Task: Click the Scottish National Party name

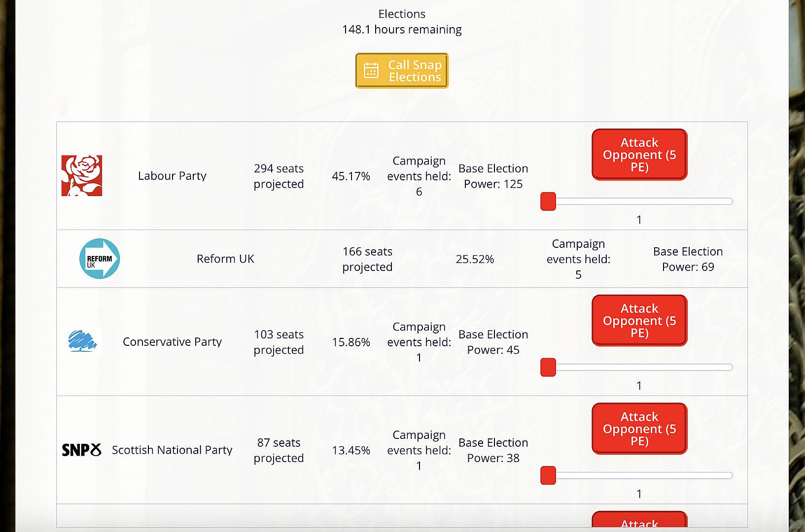Action: pyautogui.click(x=172, y=450)
